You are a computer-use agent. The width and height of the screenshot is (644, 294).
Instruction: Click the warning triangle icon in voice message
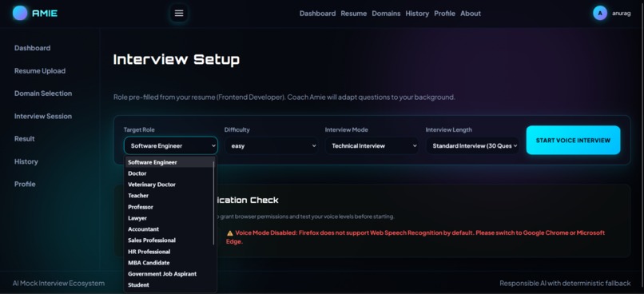(230, 232)
